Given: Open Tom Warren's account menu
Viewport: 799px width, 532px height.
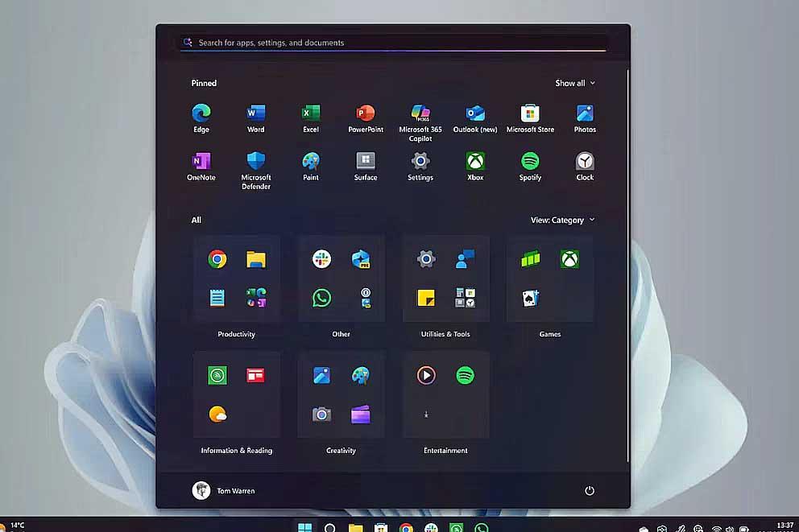Looking at the screenshot, I should click(224, 491).
